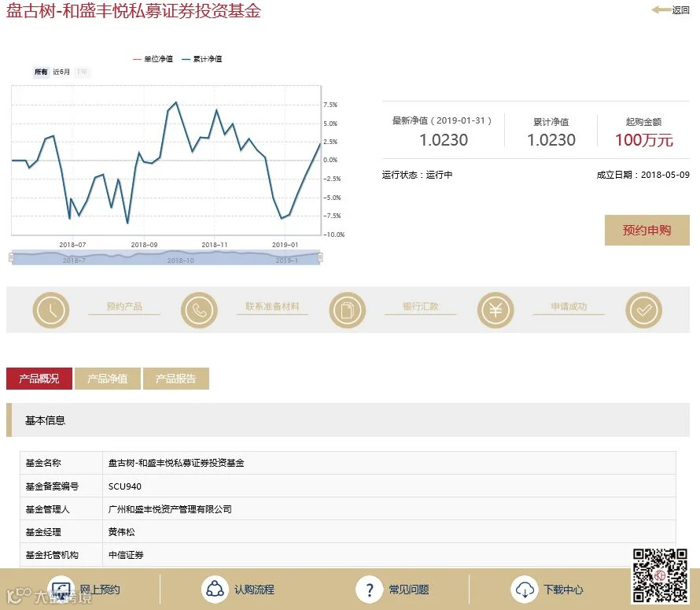Click custodian 中信证券 cell

click(389, 555)
